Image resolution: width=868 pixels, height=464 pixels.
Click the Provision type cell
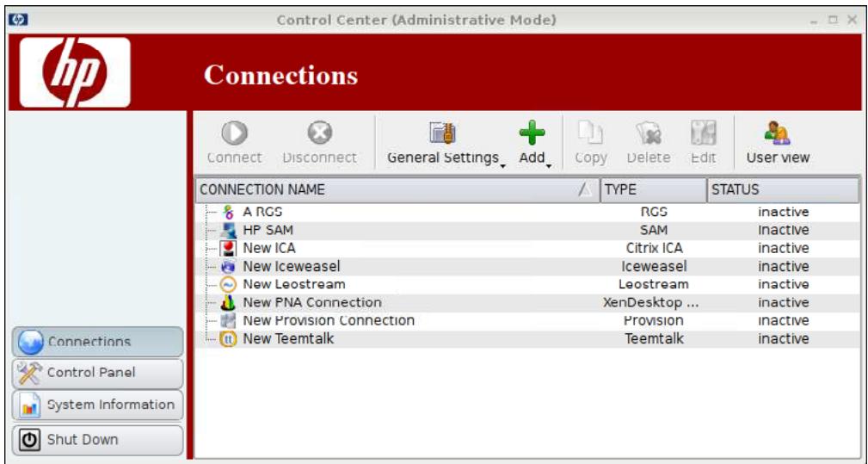click(x=654, y=320)
